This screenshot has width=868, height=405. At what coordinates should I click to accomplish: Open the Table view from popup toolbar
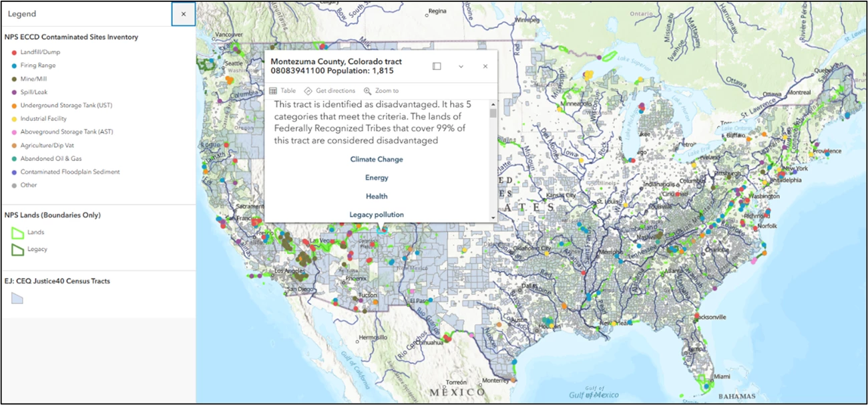(282, 91)
